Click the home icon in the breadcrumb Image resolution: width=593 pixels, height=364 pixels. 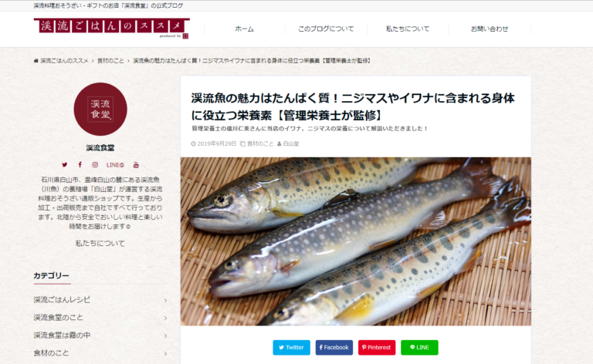36,60
